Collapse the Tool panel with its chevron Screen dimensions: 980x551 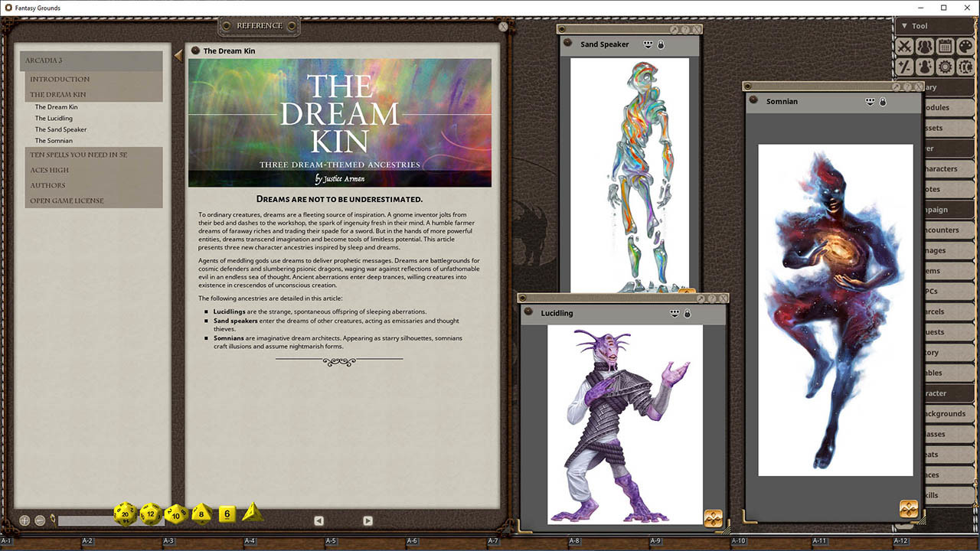pos(903,24)
